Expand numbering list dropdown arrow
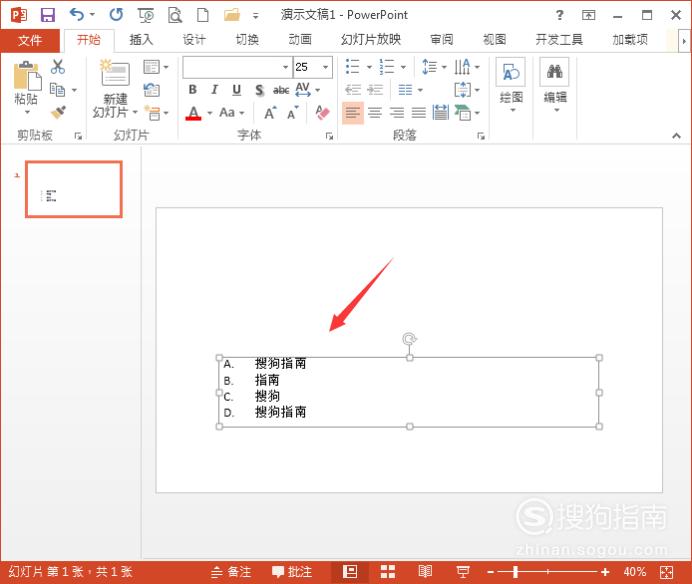The image size is (692, 584). [403, 67]
